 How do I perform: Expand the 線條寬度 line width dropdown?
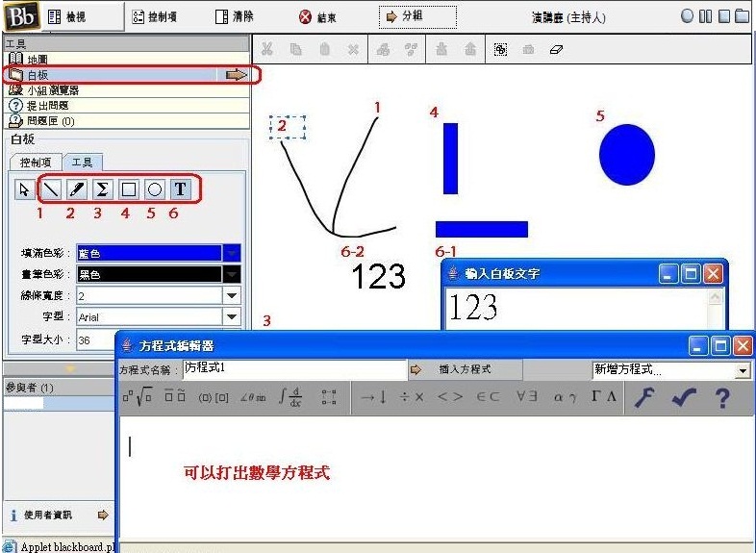[232, 295]
